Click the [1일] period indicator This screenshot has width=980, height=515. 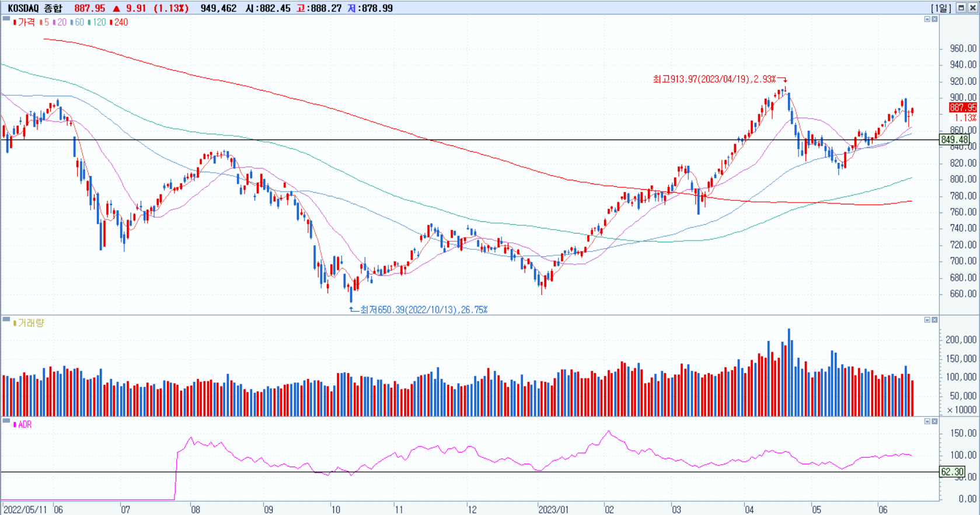point(941,8)
